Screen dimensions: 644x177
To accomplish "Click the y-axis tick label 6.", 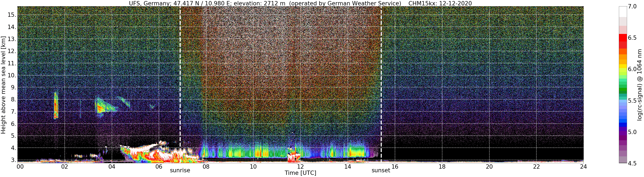I will pyautogui.click(x=14, y=124).
